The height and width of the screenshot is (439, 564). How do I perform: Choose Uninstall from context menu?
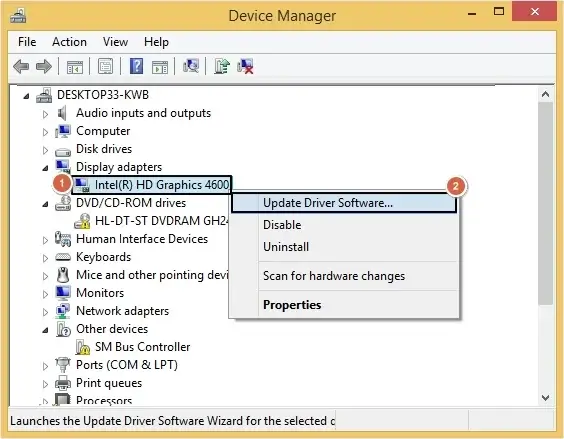click(x=344, y=247)
